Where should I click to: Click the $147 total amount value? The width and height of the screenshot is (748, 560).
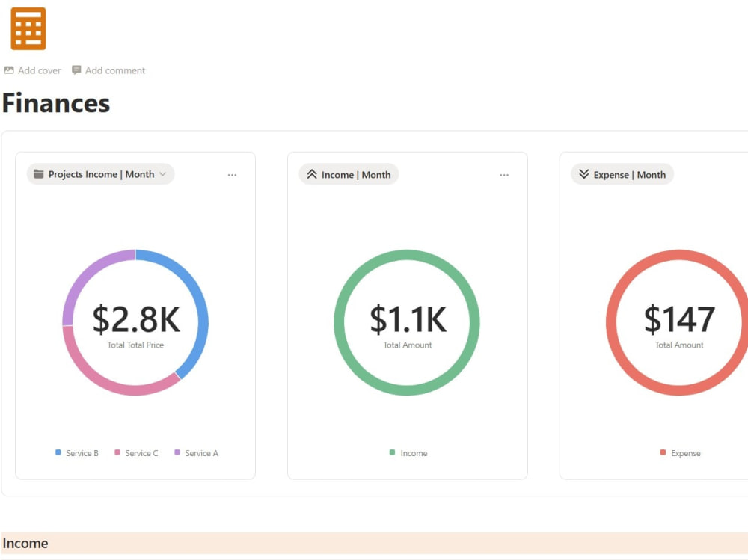click(x=679, y=319)
